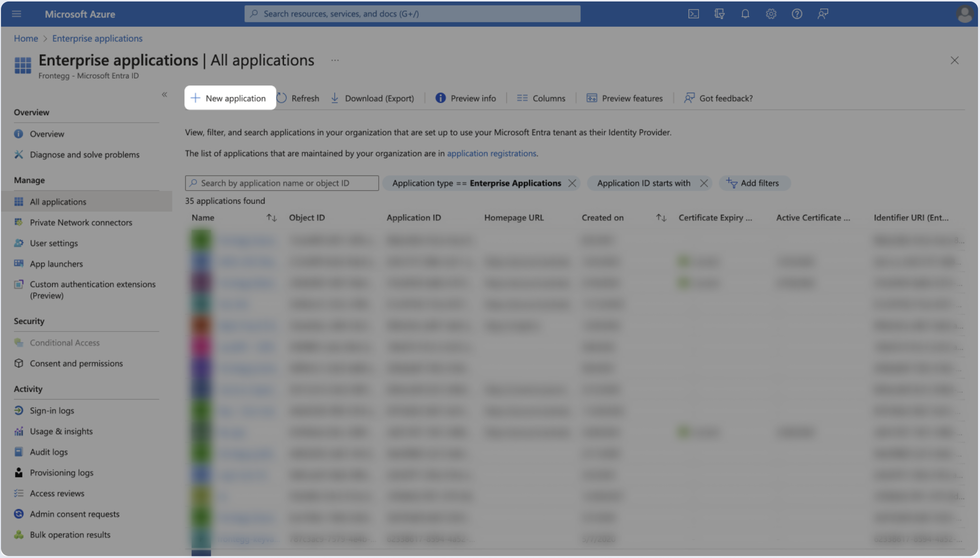Collapse the left sidebar with double chevron
This screenshot has height=558, width=980.
pyautogui.click(x=164, y=94)
